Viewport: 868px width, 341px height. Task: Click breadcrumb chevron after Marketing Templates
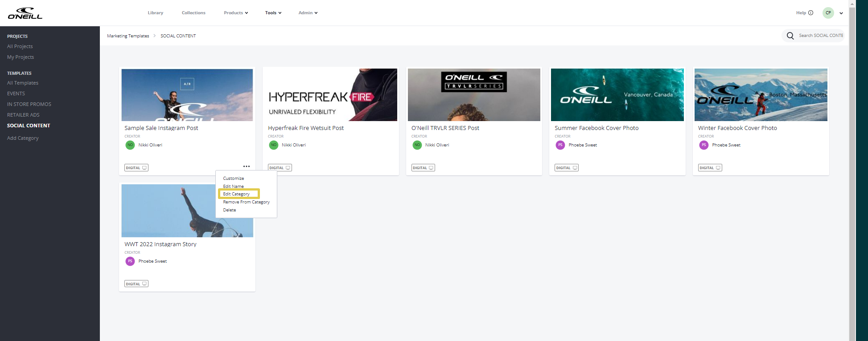[x=155, y=36]
